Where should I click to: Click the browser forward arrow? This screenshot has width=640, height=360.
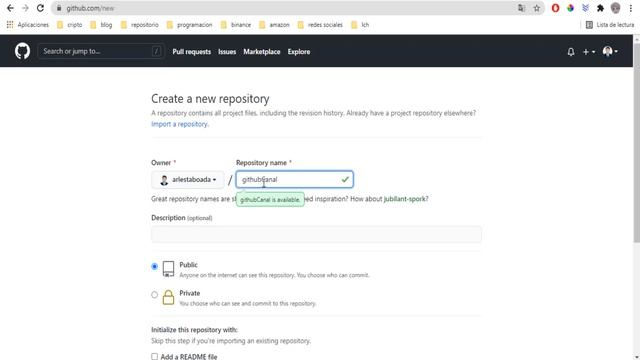pyautogui.click(x=25, y=8)
